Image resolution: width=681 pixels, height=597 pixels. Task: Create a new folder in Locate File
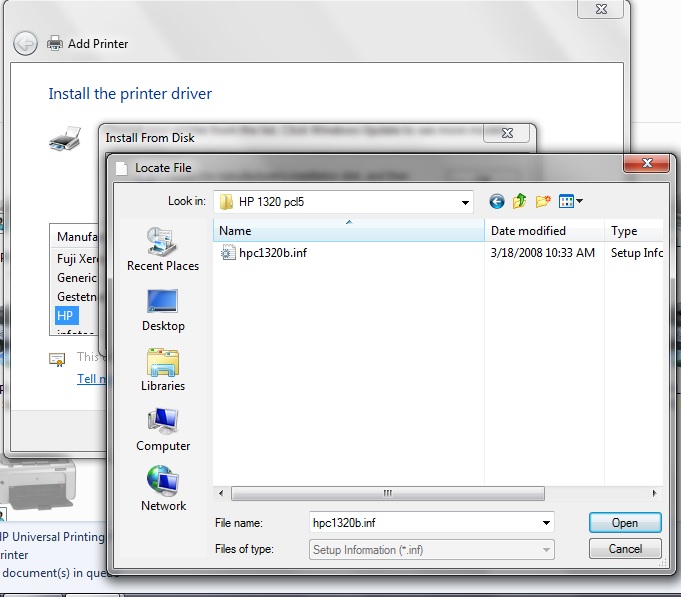[x=543, y=201]
